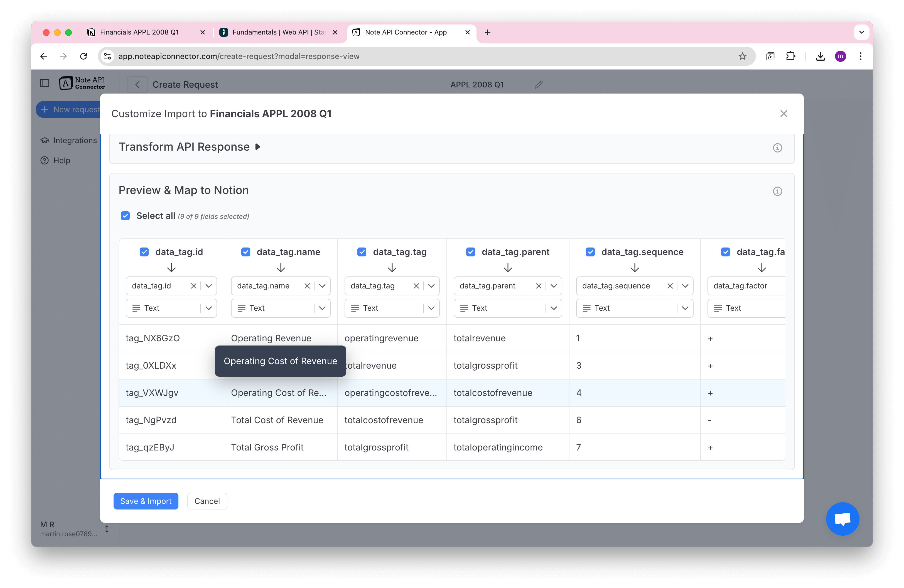Click the address bar URL
The width and height of the screenshot is (904, 588).
tap(239, 56)
